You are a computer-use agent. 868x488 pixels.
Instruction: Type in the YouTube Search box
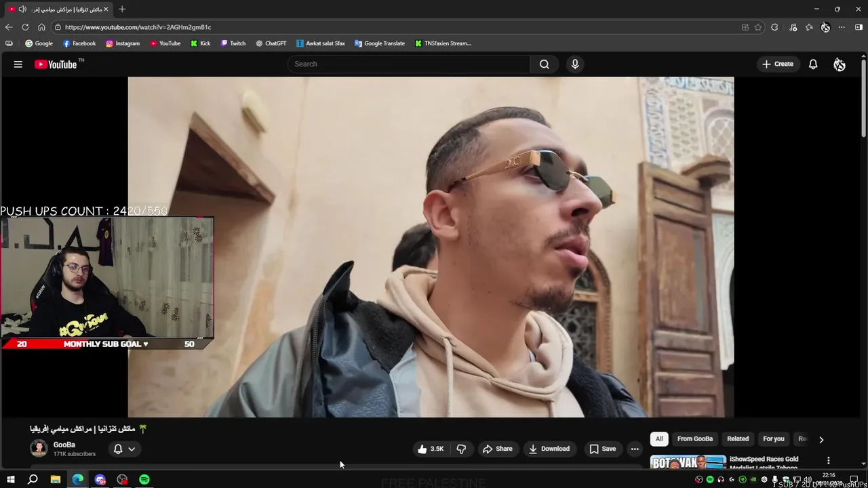409,64
